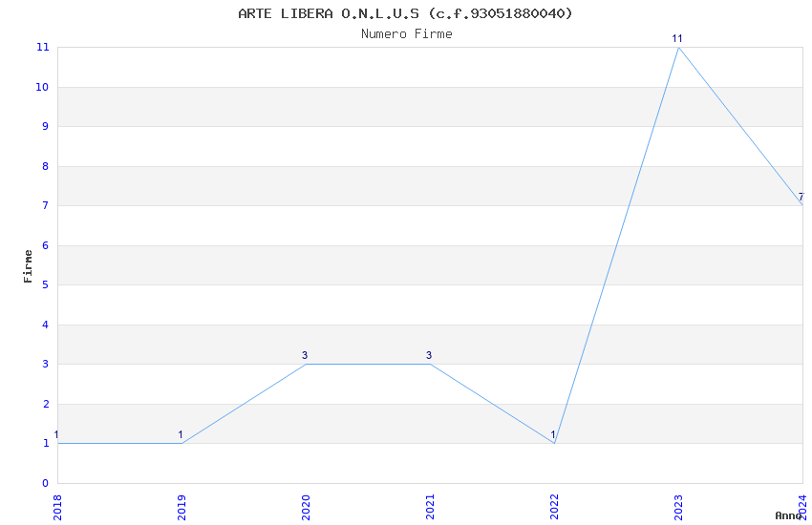This screenshot has height=525, width=812.
Task: Click the data point label 7 for 2024
Action: [x=801, y=197]
